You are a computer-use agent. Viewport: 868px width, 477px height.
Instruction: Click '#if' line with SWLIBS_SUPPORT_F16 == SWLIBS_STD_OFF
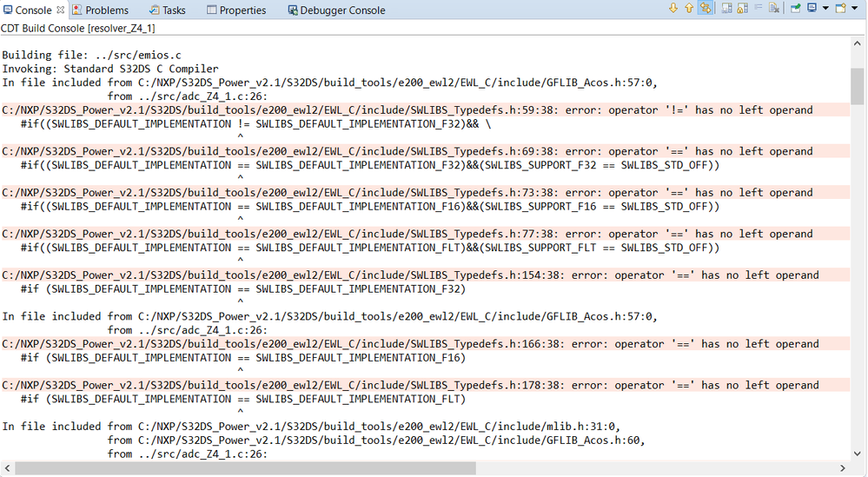tap(370, 206)
